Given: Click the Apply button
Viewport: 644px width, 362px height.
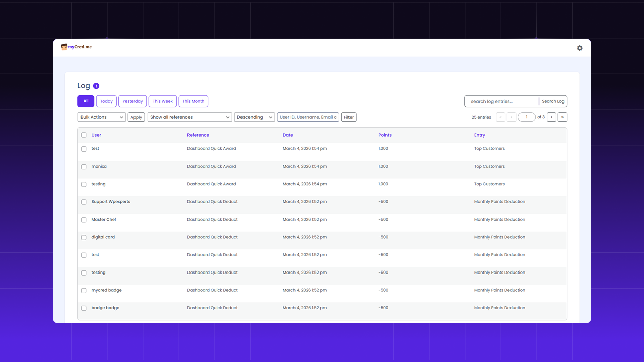Looking at the screenshot, I should (136, 117).
